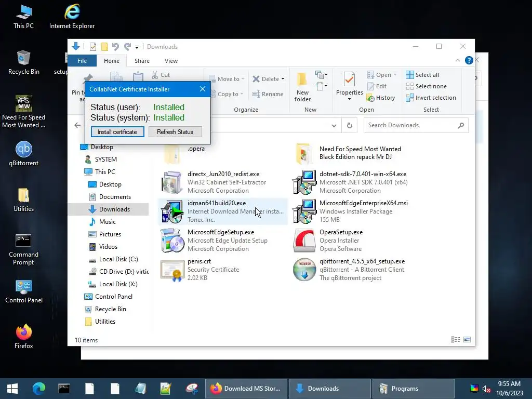Launch Internet Explorer from desktop
Viewport: 532px width, 399px height.
[72, 17]
